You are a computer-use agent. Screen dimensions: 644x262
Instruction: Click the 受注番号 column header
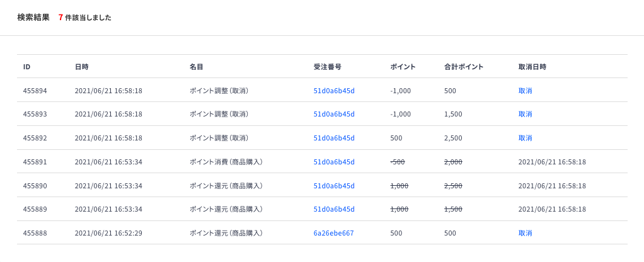click(x=327, y=67)
